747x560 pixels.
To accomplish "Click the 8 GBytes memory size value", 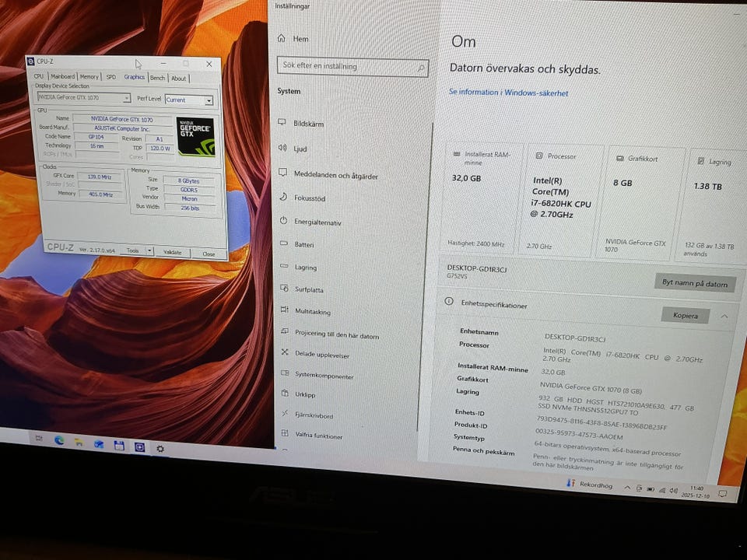I will [188, 180].
